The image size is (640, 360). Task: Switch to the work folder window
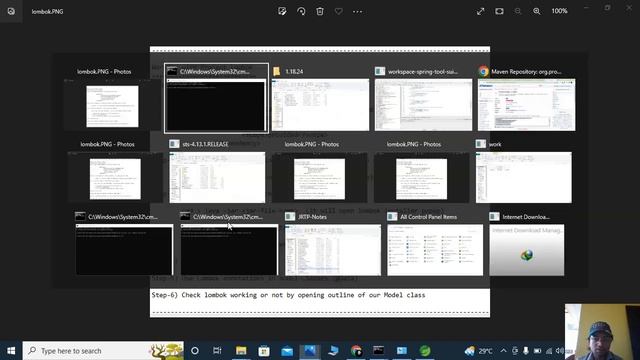pyautogui.click(x=524, y=171)
